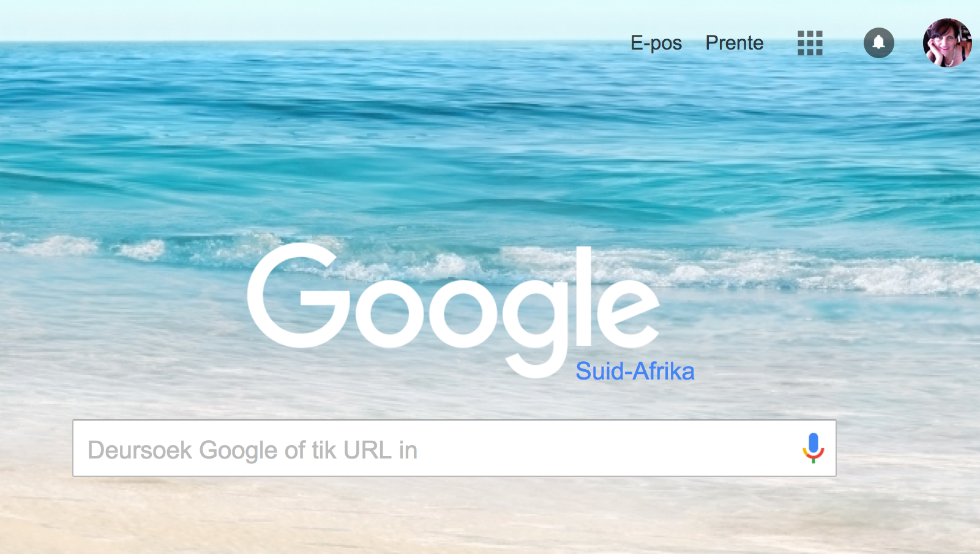Open Gmail via the E-pos menu item

[x=656, y=43]
